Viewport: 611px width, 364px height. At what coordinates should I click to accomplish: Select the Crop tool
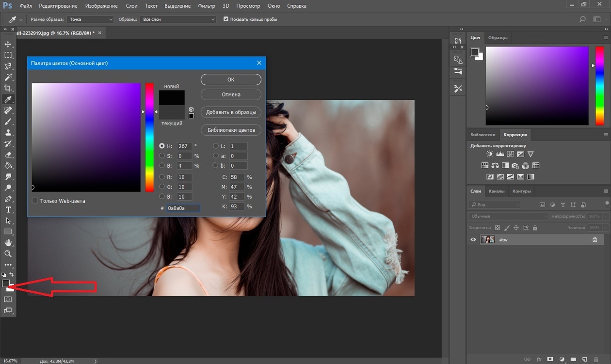coord(8,88)
